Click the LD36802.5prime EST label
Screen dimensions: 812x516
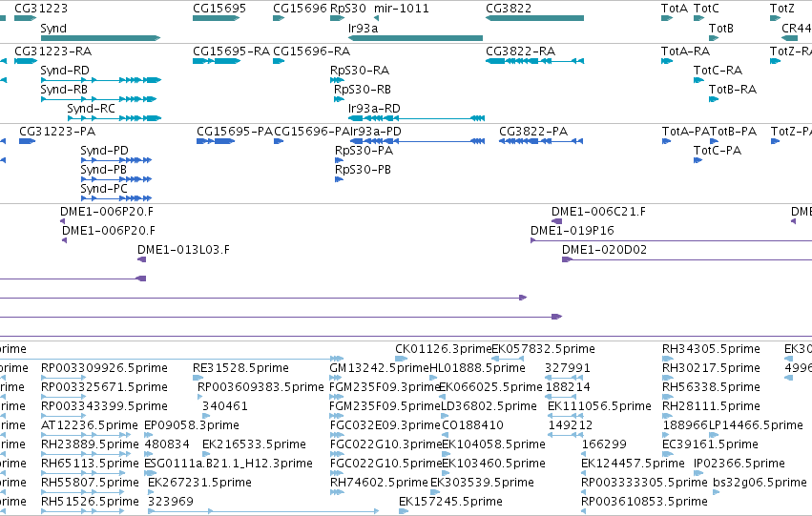pyautogui.click(x=489, y=406)
